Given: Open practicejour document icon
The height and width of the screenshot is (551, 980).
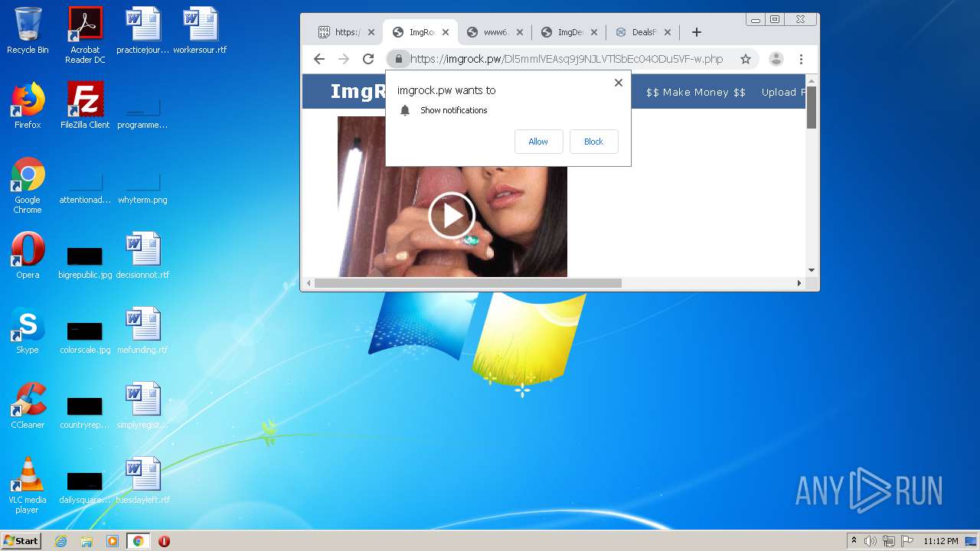Looking at the screenshot, I should (x=142, y=31).
